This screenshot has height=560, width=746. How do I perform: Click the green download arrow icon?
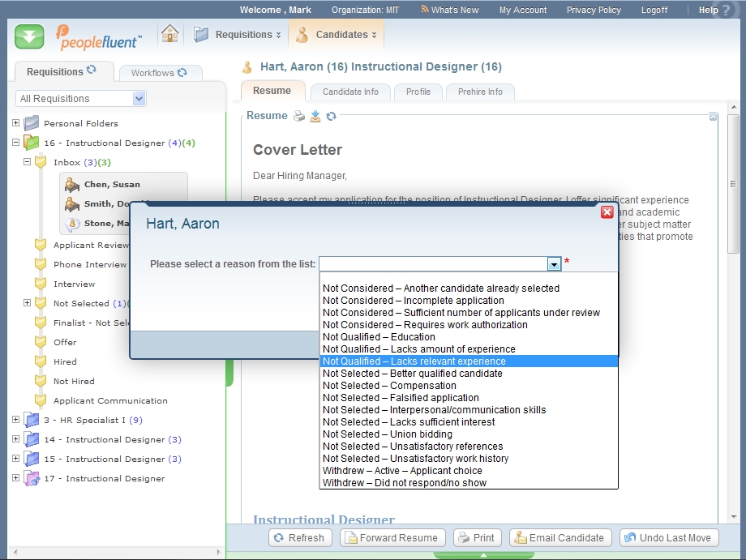(x=29, y=36)
